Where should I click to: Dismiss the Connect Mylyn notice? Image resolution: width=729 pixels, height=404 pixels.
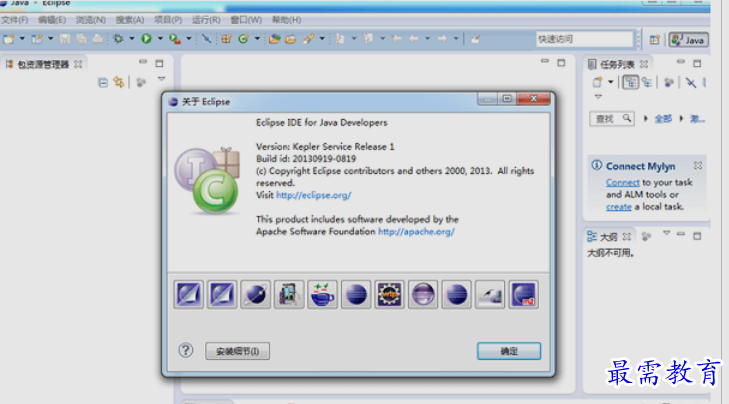tap(697, 166)
